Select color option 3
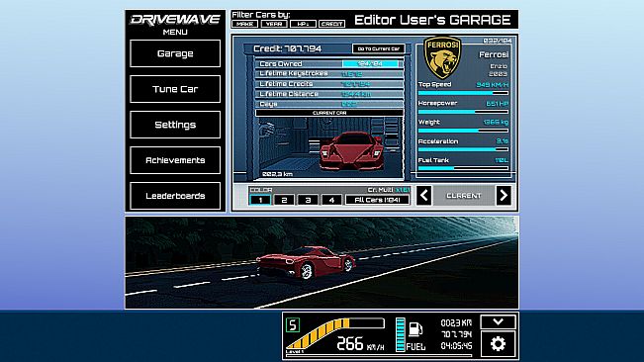The height and width of the screenshot is (362, 644). tap(308, 200)
